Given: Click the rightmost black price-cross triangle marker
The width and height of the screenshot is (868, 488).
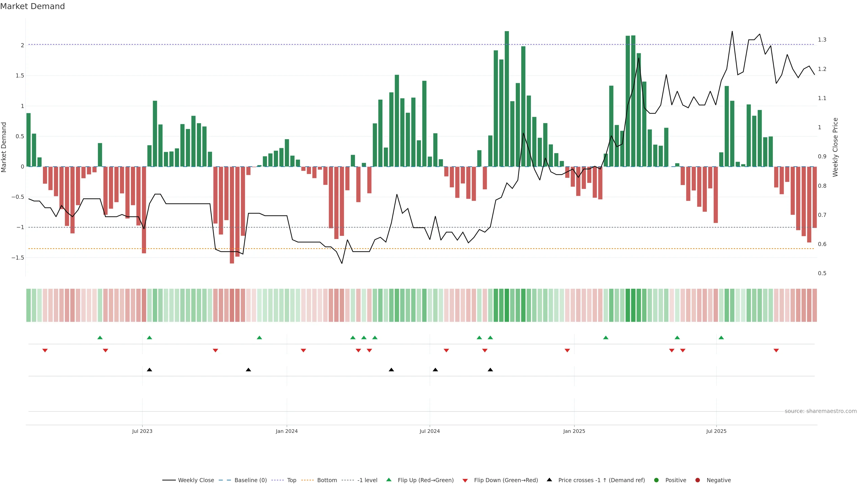Looking at the screenshot, I should 490,370.
